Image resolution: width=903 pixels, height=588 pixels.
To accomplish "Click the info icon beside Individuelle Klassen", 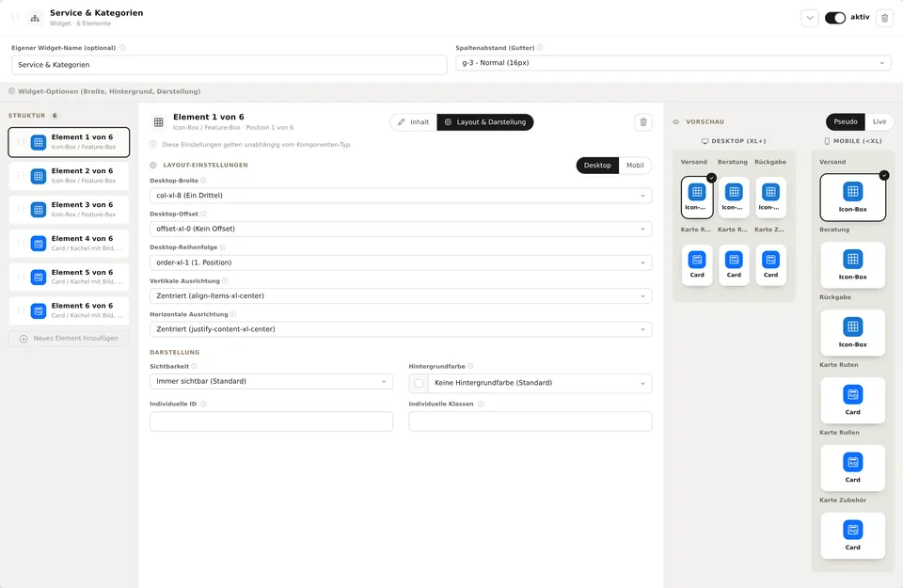I will point(481,404).
